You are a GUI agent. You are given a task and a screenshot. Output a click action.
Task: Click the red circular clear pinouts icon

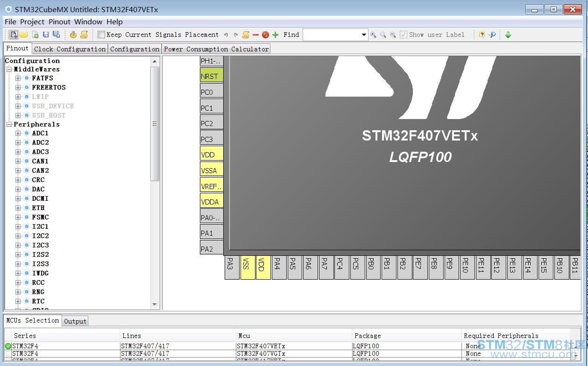click(265, 35)
